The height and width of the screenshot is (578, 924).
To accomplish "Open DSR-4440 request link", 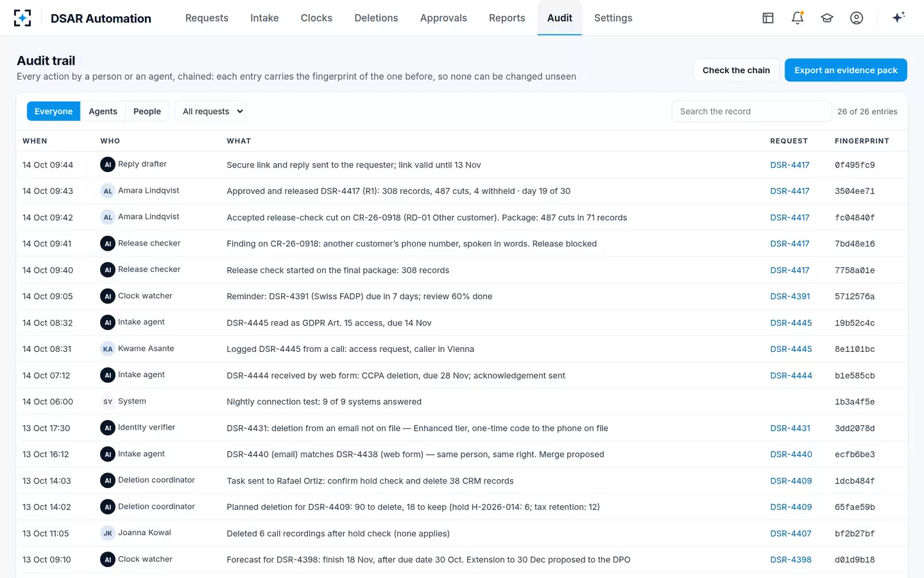I will [791, 455].
